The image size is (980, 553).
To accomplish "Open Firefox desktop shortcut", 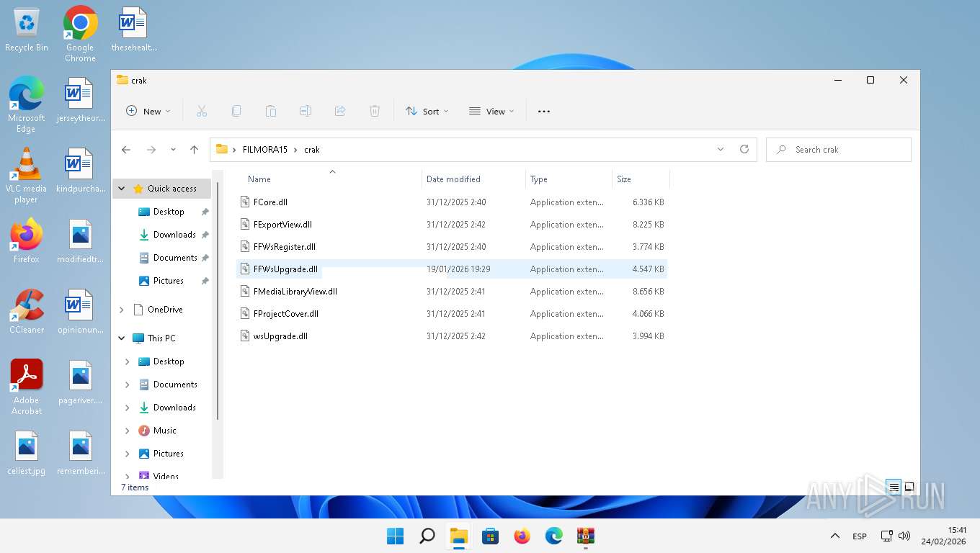I will tap(26, 240).
